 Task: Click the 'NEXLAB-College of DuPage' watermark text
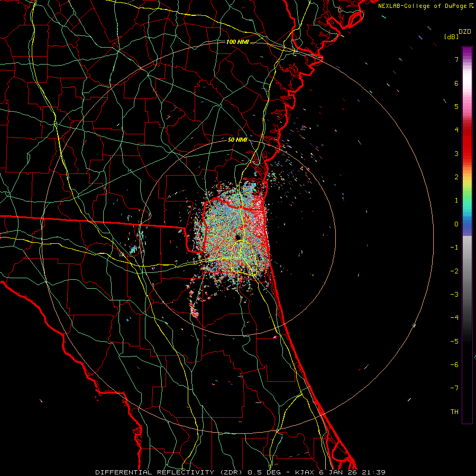coord(423,6)
